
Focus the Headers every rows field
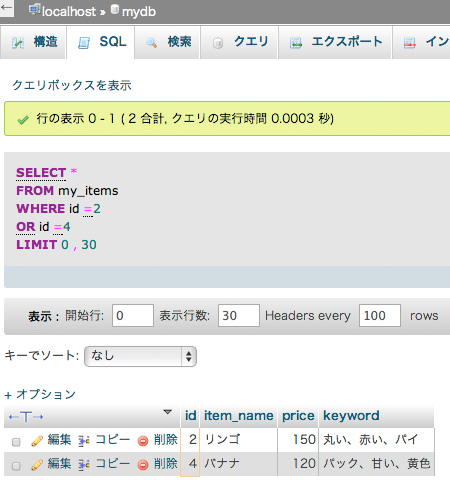tap(380, 315)
